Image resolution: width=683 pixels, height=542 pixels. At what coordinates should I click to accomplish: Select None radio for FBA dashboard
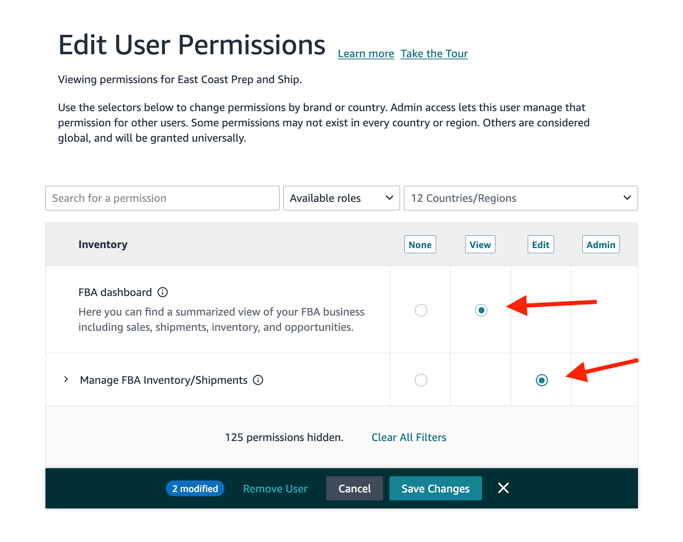click(421, 310)
